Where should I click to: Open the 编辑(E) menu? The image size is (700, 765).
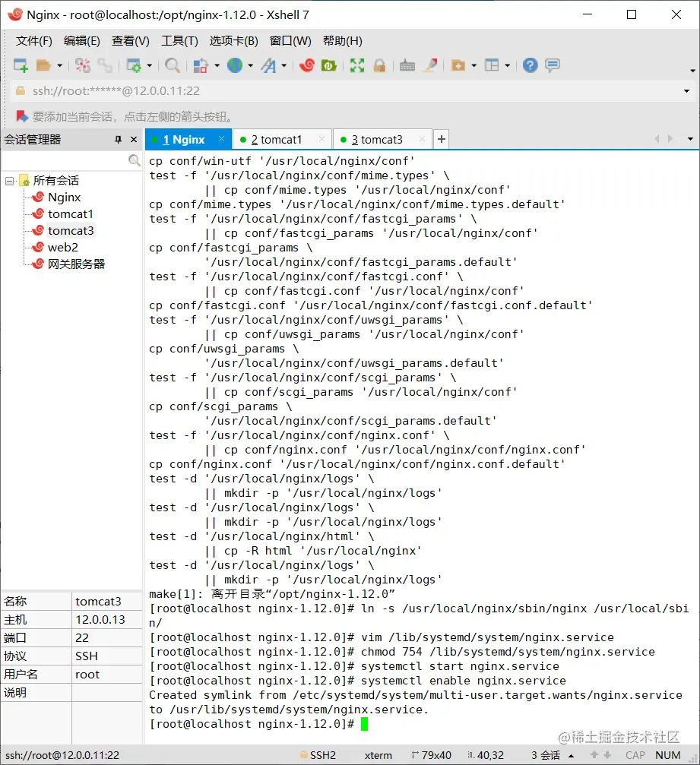tap(82, 41)
